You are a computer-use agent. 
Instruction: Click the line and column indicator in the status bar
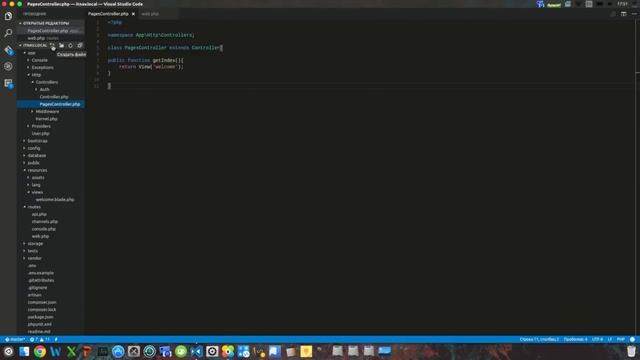pyautogui.click(x=539, y=339)
